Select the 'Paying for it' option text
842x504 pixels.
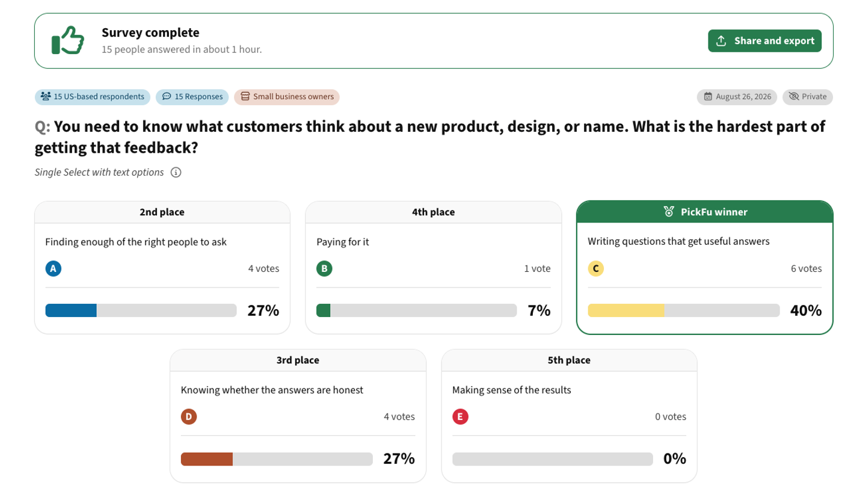[343, 242]
